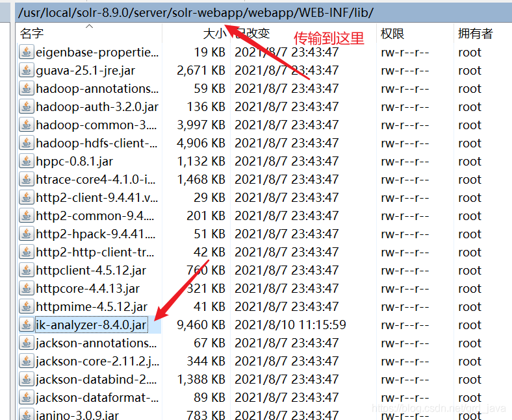Select file name httpclient-4.5.12.jar
The width and height of the screenshot is (512, 420).
pos(91,271)
